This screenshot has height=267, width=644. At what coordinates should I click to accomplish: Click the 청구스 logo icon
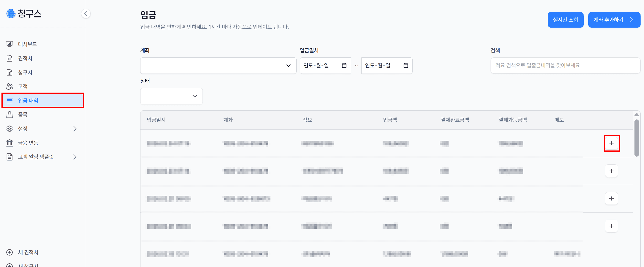coord(11,13)
